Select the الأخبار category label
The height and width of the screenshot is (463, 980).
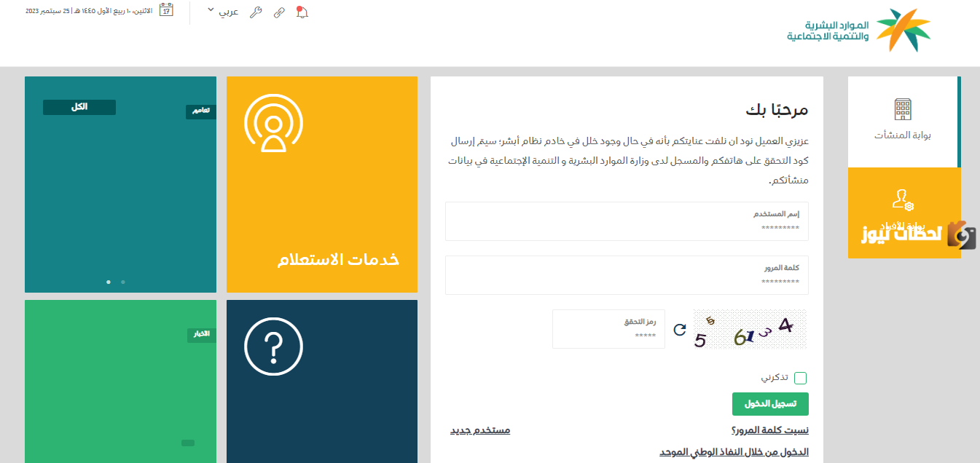[201, 335]
